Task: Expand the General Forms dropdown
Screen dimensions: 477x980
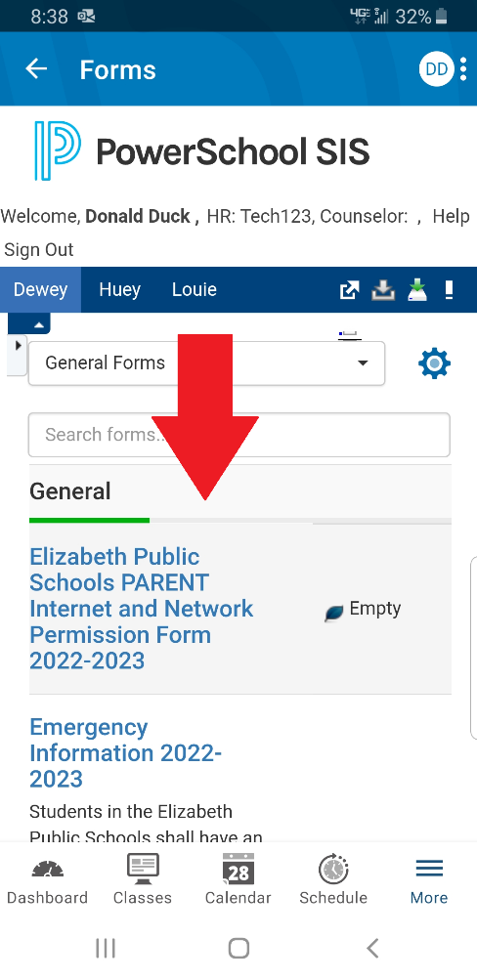Action: click(x=206, y=363)
